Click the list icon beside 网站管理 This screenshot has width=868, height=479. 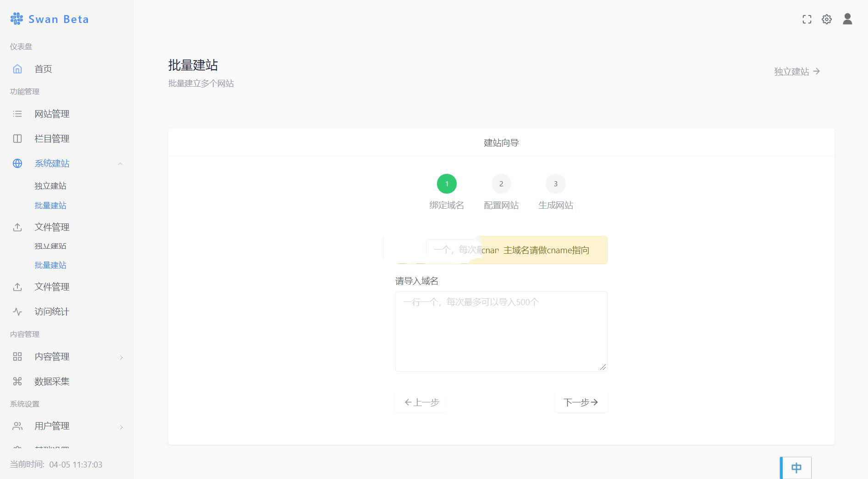pos(17,114)
